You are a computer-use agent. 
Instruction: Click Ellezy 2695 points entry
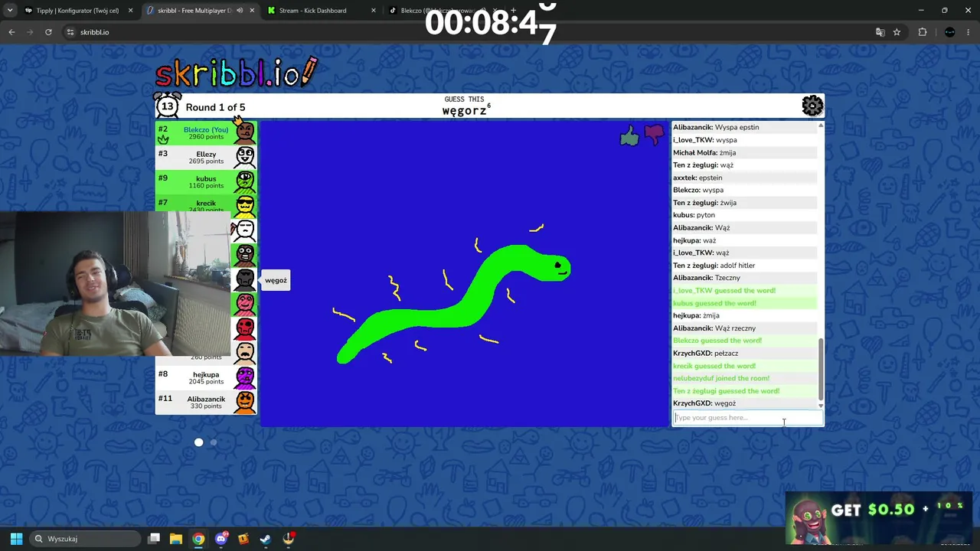click(206, 157)
